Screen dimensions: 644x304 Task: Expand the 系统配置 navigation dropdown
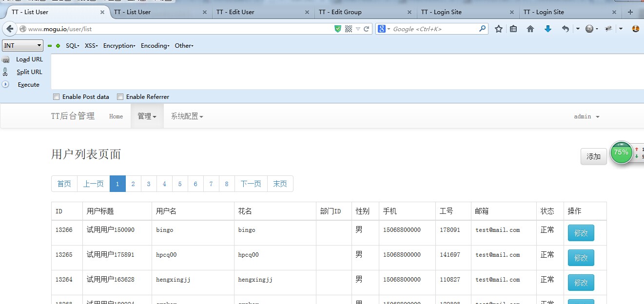(x=187, y=116)
